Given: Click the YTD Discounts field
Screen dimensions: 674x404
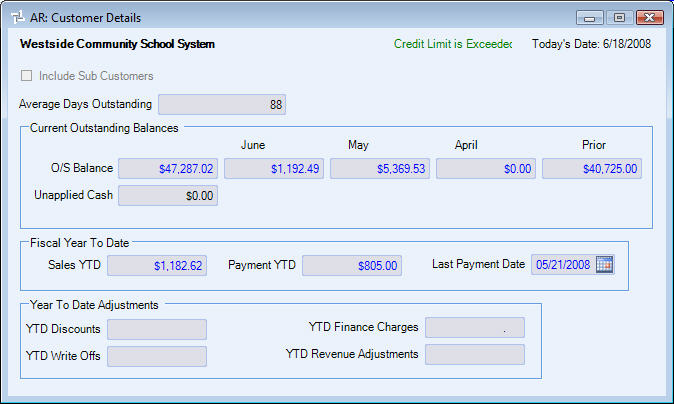Looking at the screenshot, I should (x=157, y=329).
